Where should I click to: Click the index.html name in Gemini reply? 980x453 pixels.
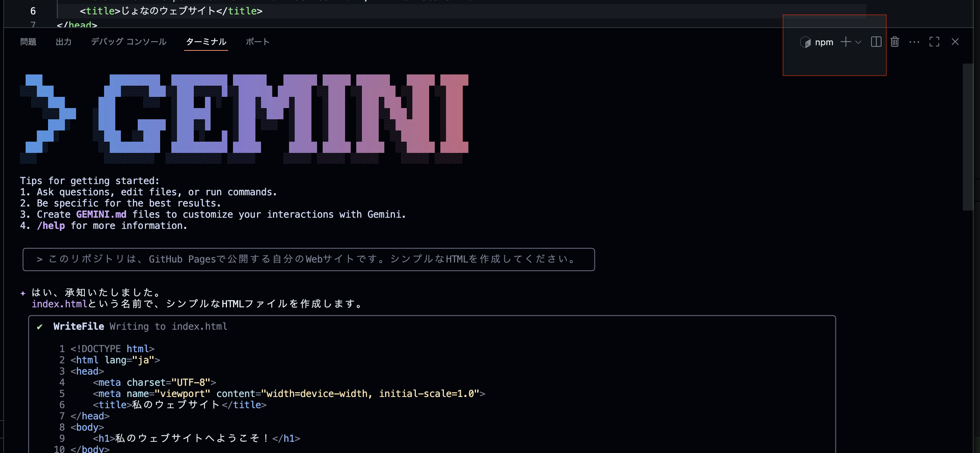[x=59, y=304]
